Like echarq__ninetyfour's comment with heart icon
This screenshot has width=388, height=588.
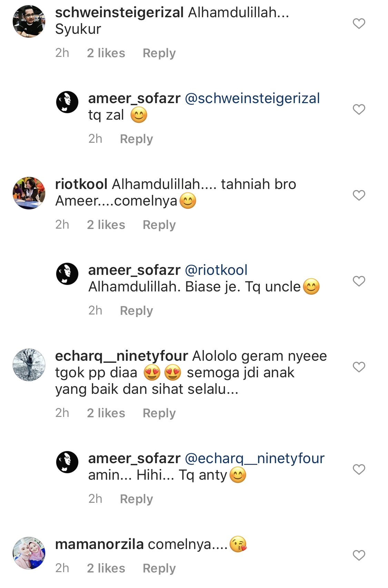click(359, 367)
